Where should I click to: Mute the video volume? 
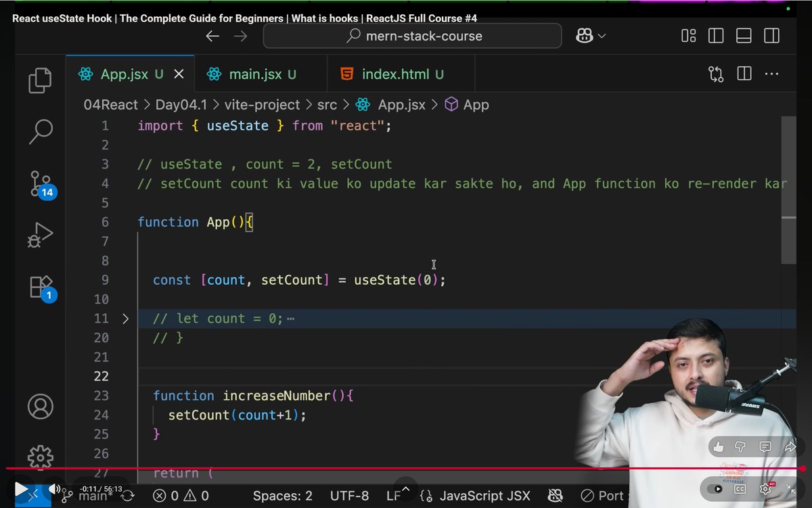55,488
